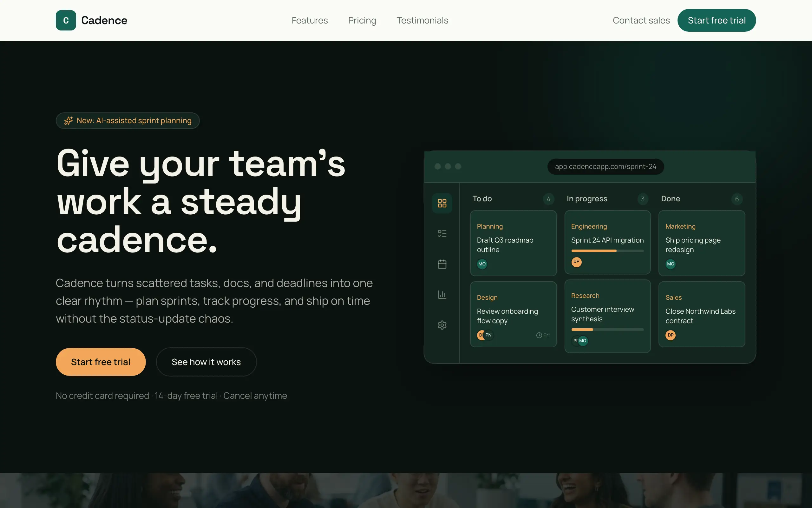The width and height of the screenshot is (812, 508).
Task: Click the orange Start free trial button
Action: click(x=101, y=362)
